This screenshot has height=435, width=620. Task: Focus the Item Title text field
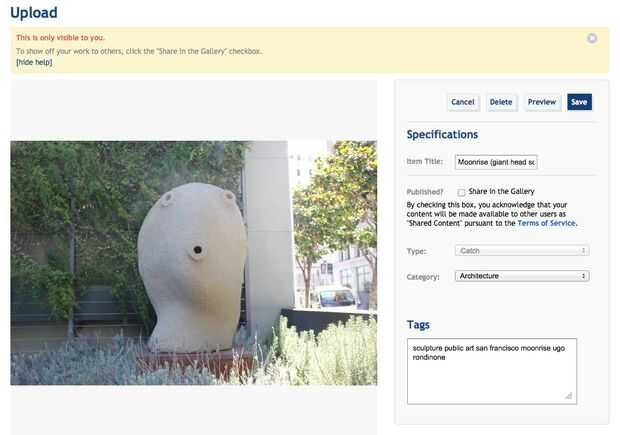coord(496,162)
